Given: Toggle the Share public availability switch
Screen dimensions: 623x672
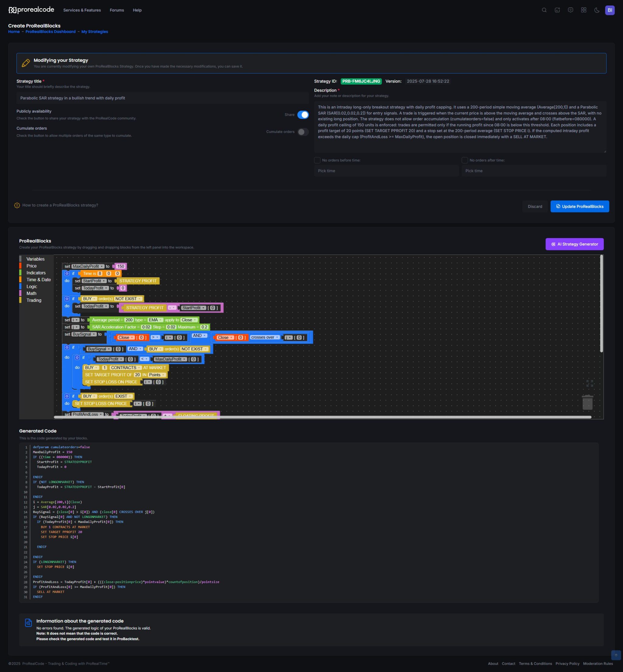Looking at the screenshot, I should point(303,115).
